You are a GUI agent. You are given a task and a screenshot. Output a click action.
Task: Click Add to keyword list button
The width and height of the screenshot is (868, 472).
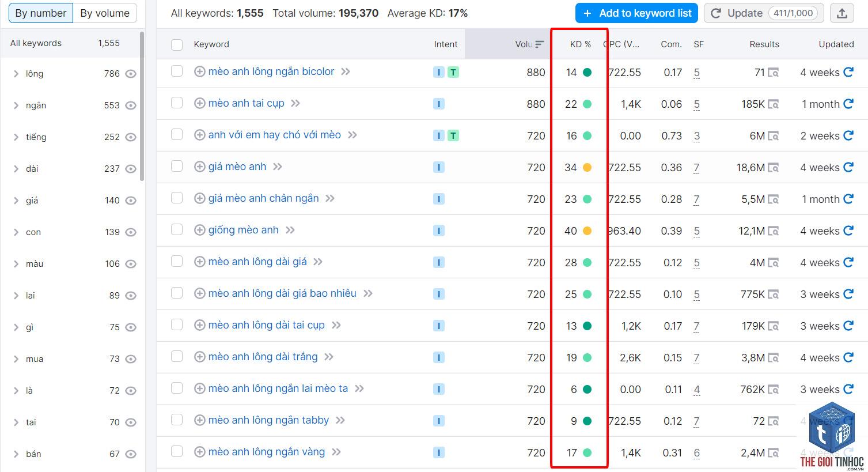636,13
